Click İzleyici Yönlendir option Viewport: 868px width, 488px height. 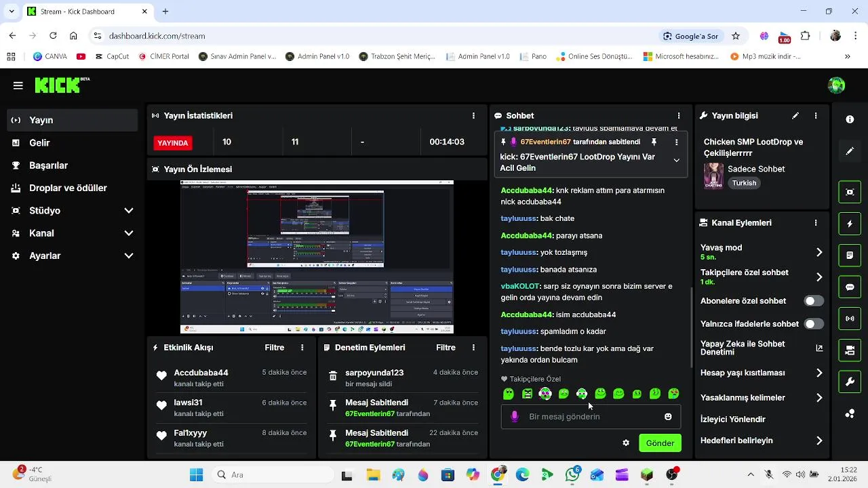click(732, 420)
